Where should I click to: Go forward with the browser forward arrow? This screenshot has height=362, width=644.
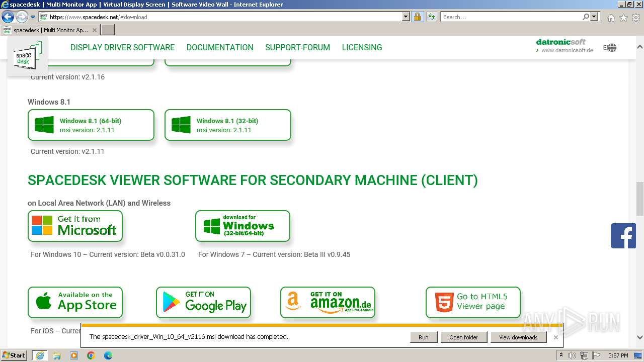[x=22, y=17]
